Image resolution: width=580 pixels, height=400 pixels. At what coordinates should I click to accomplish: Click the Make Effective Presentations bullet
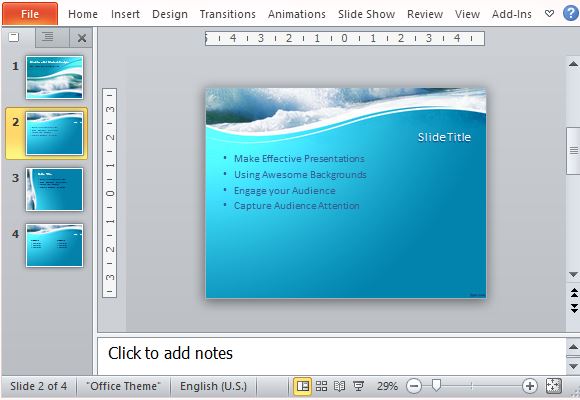299,158
